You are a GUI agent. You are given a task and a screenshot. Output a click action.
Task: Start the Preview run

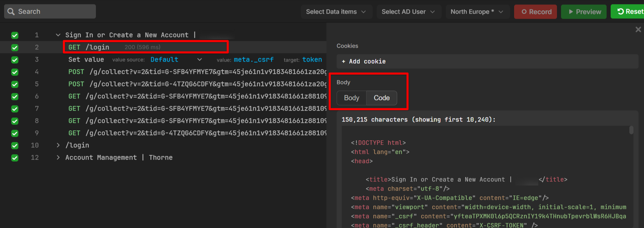pyautogui.click(x=583, y=12)
